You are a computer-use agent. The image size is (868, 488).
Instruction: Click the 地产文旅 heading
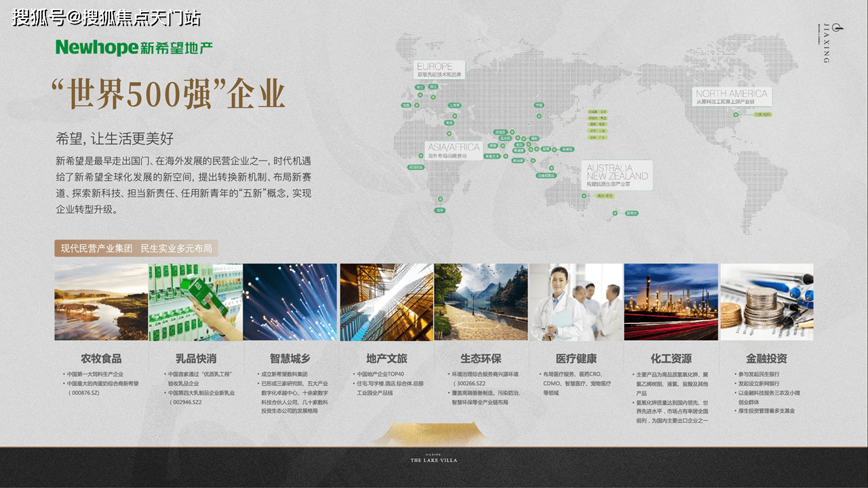(x=387, y=359)
